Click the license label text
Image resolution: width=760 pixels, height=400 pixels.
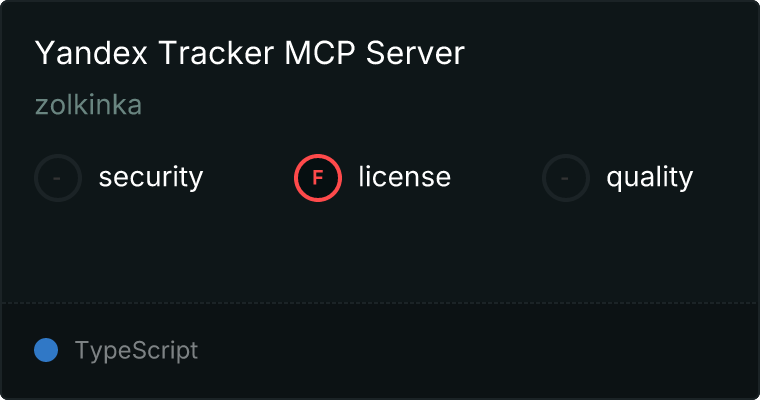coord(405,176)
